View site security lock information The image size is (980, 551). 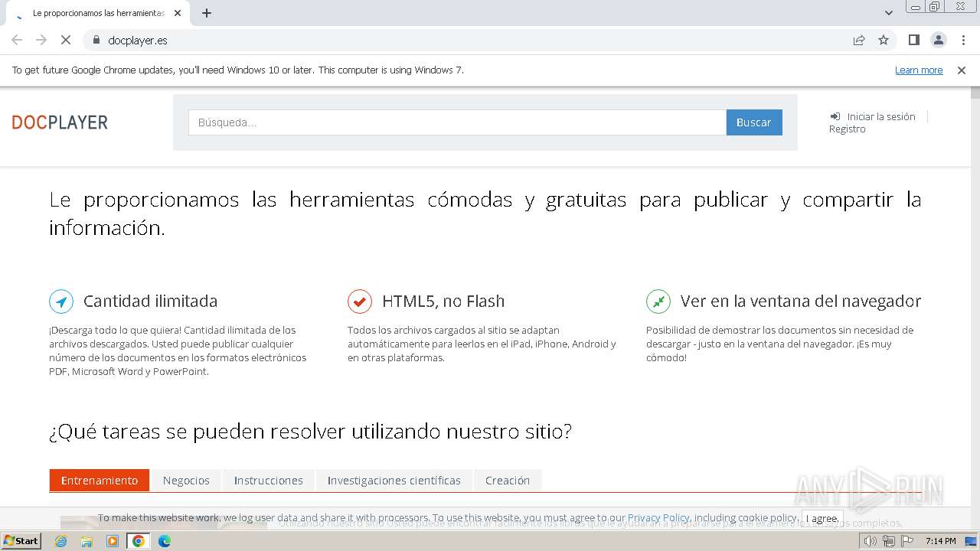[96, 40]
